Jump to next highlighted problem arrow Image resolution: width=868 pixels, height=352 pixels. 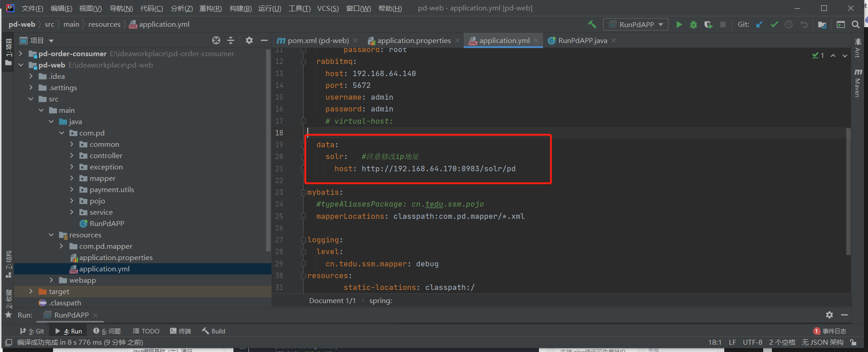point(845,56)
